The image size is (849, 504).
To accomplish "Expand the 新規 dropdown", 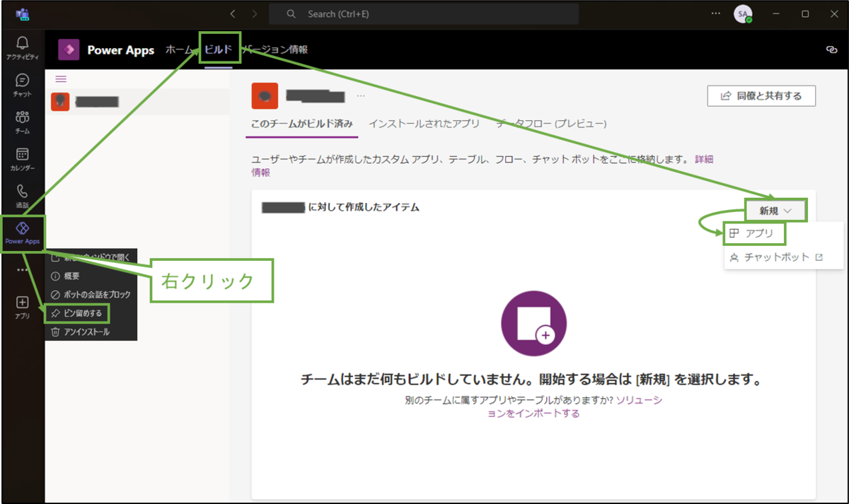I will (775, 210).
